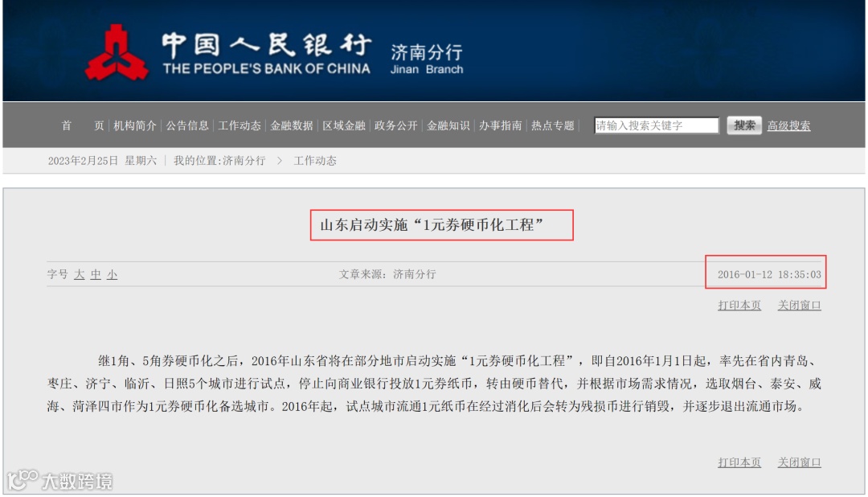Open the 首页 home menu item
Viewport: 868px width, 497px height.
(83, 125)
